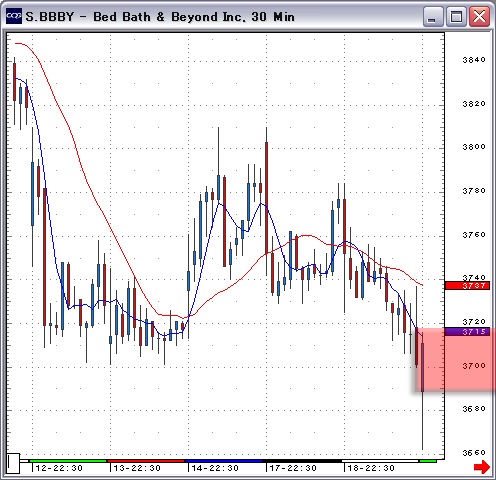Click the 12-22:30 time axis label
Viewport: 496px width, 480px height.
[x=59, y=468]
